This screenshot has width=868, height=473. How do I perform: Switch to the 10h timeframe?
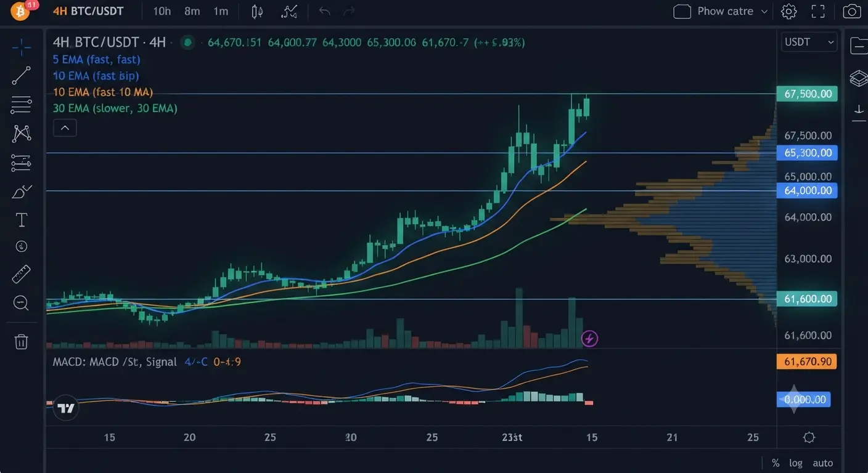click(162, 11)
